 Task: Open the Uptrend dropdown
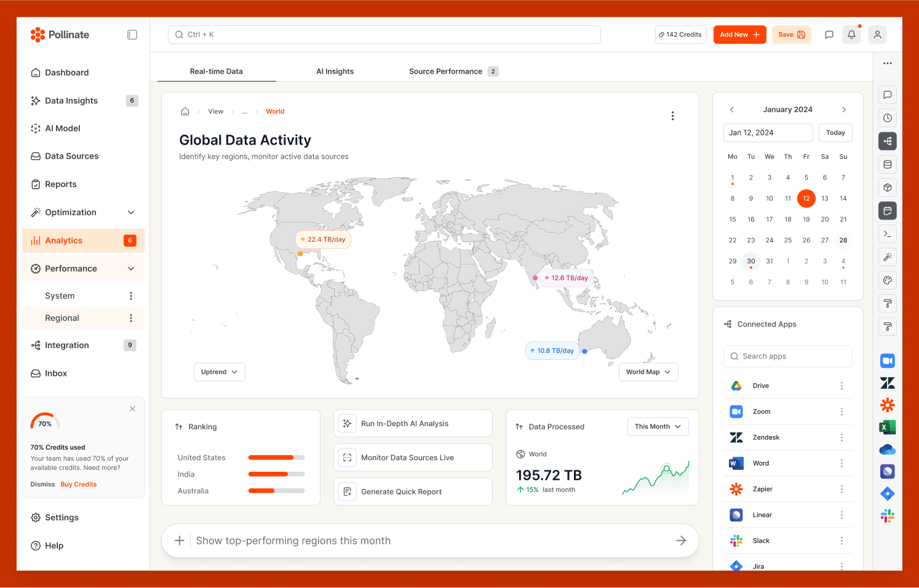(220, 372)
